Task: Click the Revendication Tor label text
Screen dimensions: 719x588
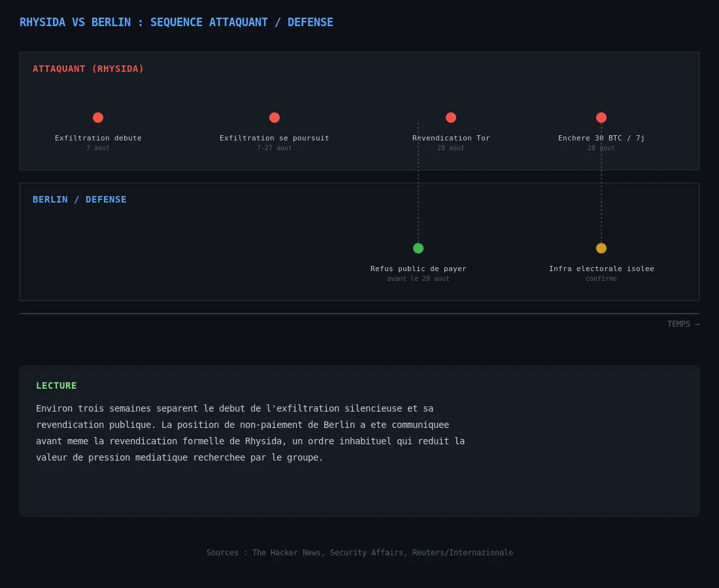Action: pyautogui.click(x=451, y=138)
